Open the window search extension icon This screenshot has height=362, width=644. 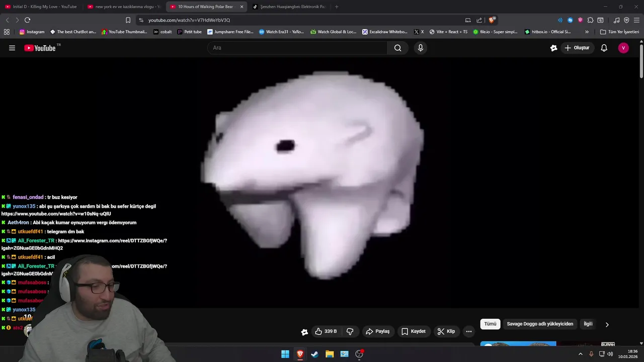(600, 20)
